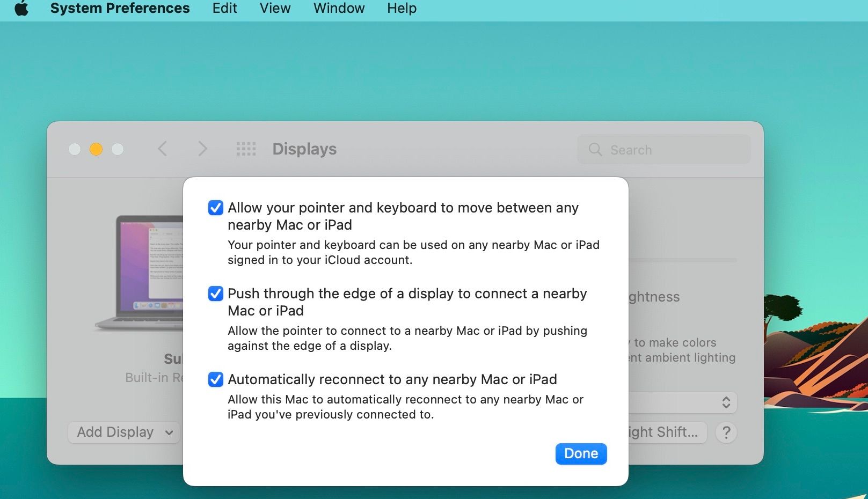
Task: Show all preferences grid icon
Action: click(246, 149)
